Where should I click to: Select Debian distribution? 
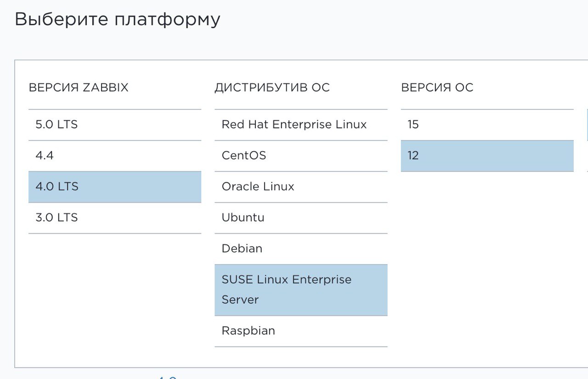point(301,249)
